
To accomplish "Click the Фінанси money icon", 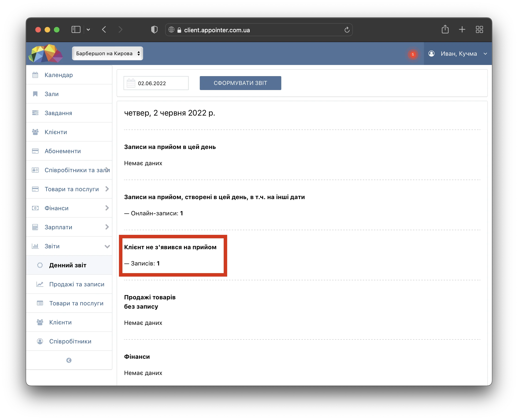I will coord(35,208).
